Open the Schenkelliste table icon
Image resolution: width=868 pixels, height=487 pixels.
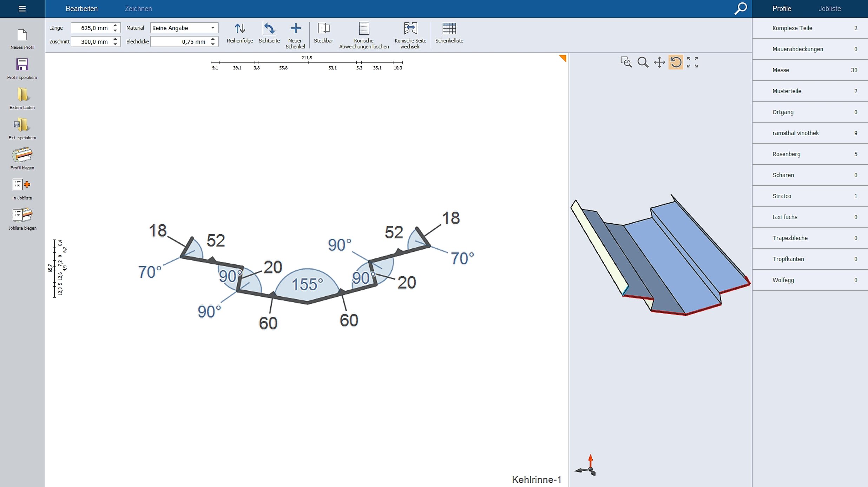(x=449, y=28)
